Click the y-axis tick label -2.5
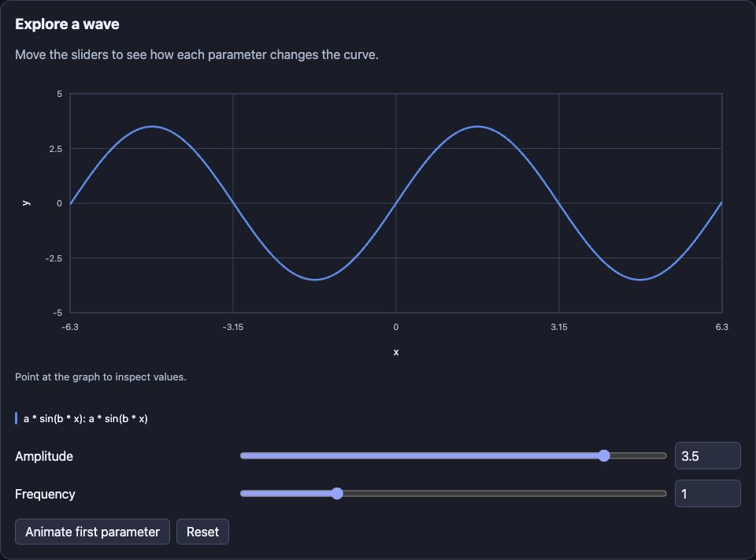The height and width of the screenshot is (560, 756). pyautogui.click(x=54, y=258)
